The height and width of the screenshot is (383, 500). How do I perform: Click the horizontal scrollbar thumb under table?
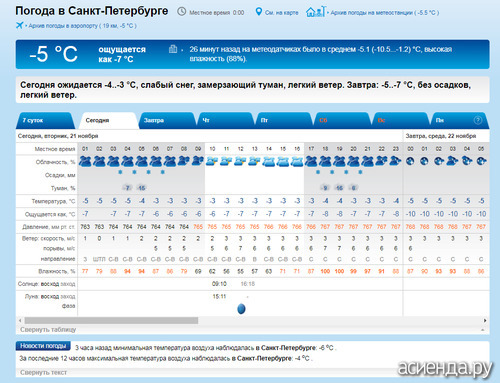pos(111,320)
